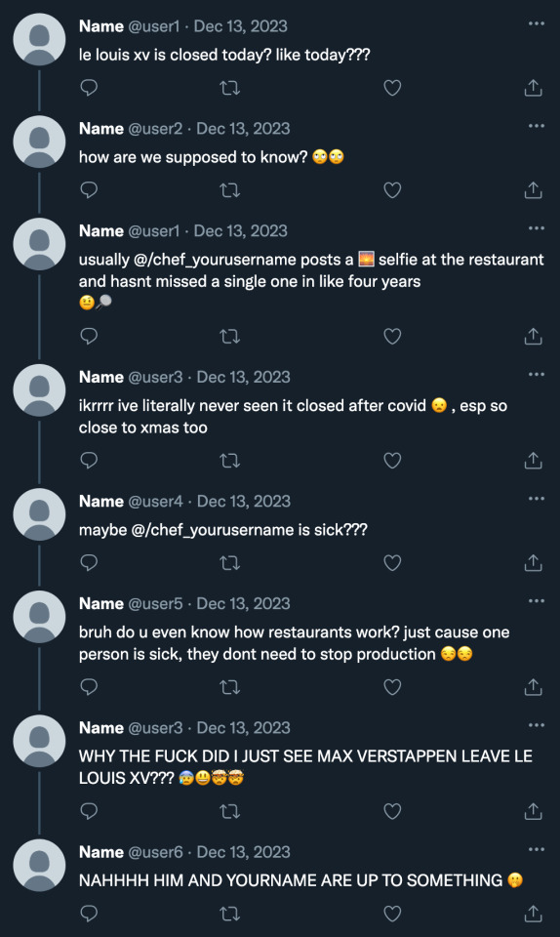Retweet user2's 'how are we supposed to know' tweet
The width and height of the screenshot is (560, 937).
230,190
